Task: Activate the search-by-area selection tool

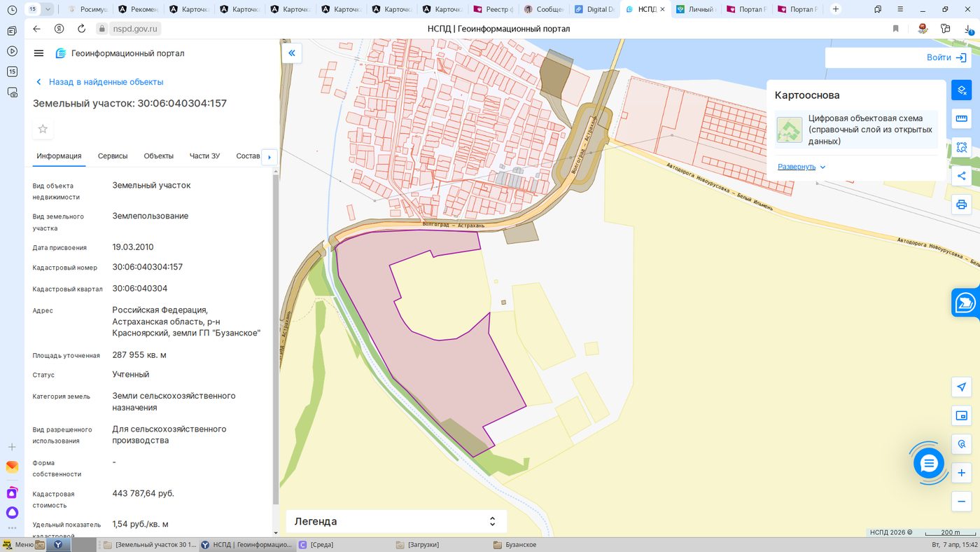Action: 962,148
